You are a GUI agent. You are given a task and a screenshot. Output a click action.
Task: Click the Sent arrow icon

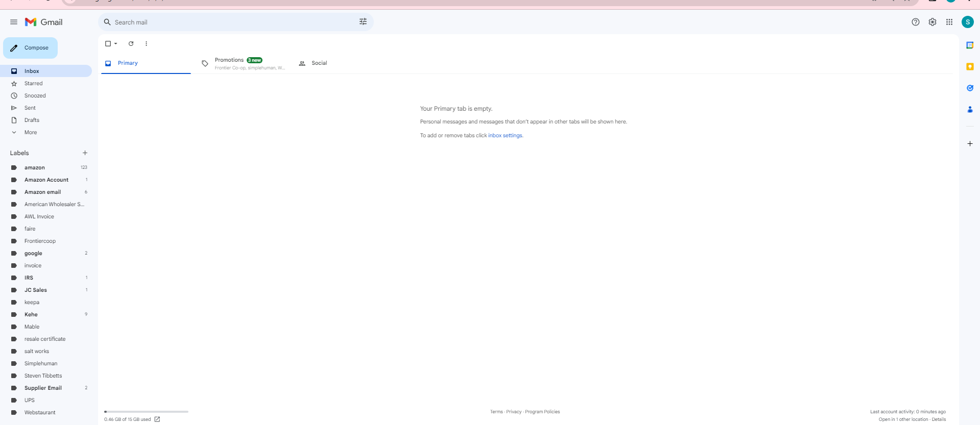click(x=14, y=108)
